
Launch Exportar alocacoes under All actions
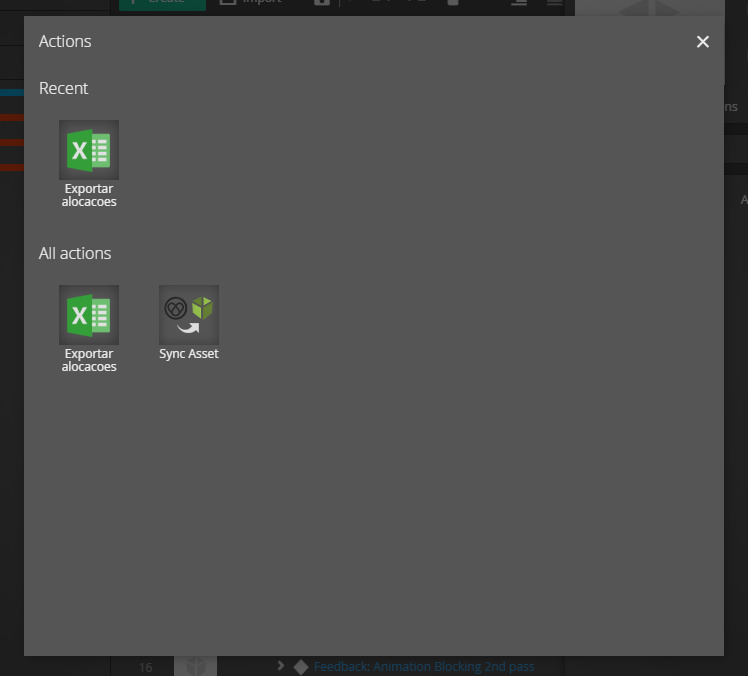tap(89, 315)
